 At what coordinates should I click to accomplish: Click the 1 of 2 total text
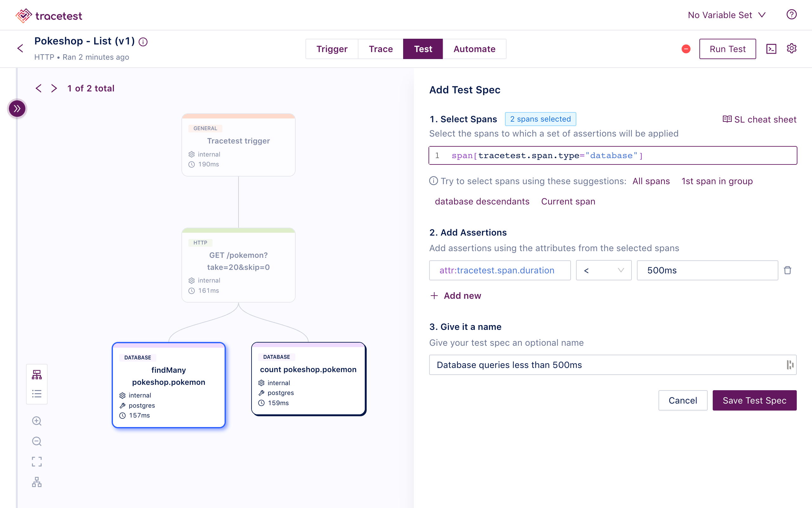[91, 88]
